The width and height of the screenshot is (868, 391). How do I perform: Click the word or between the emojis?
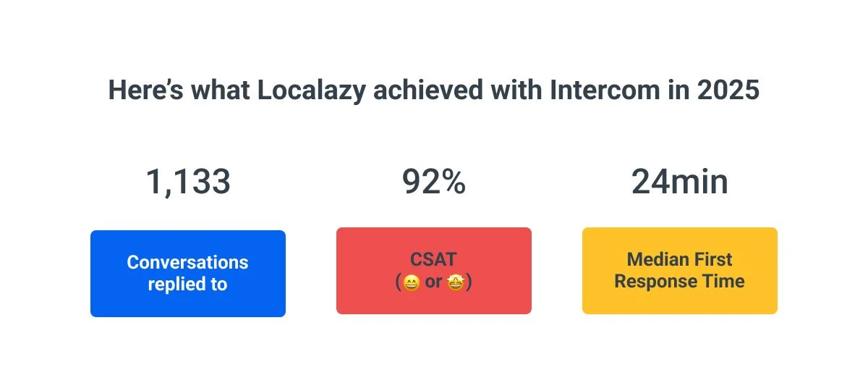pos(433,283)
